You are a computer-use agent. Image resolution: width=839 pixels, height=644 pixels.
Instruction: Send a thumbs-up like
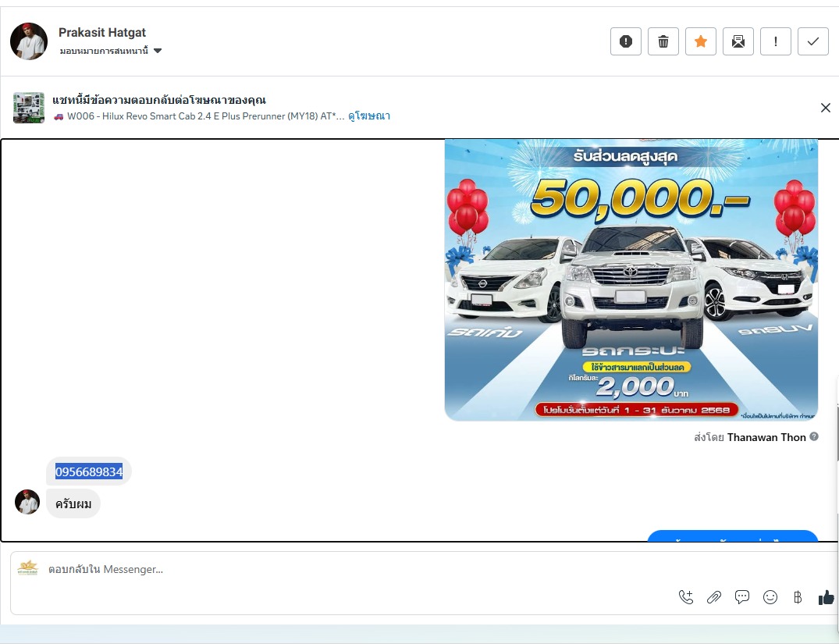pos(827,597)
